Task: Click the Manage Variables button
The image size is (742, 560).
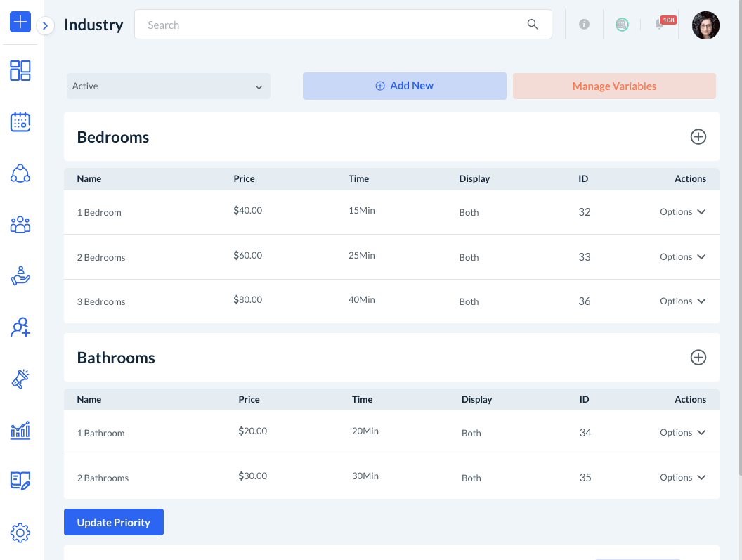Action: [614, 86]
